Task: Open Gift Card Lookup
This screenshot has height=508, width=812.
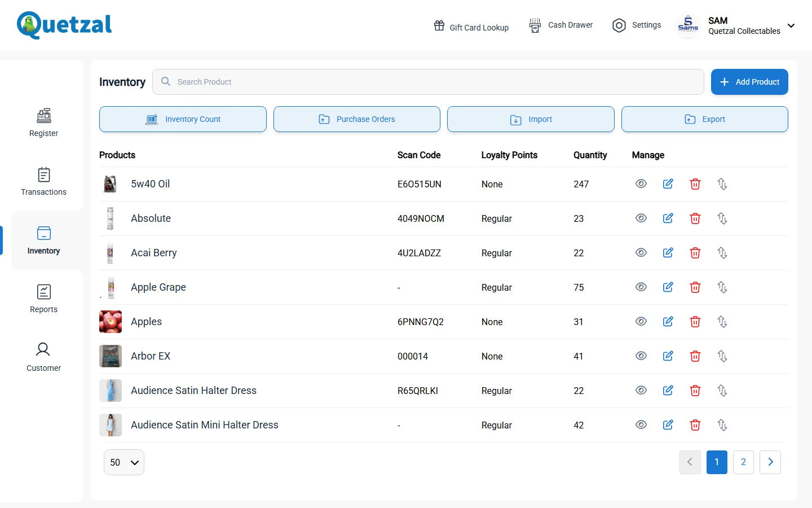Action: [471, 27]
